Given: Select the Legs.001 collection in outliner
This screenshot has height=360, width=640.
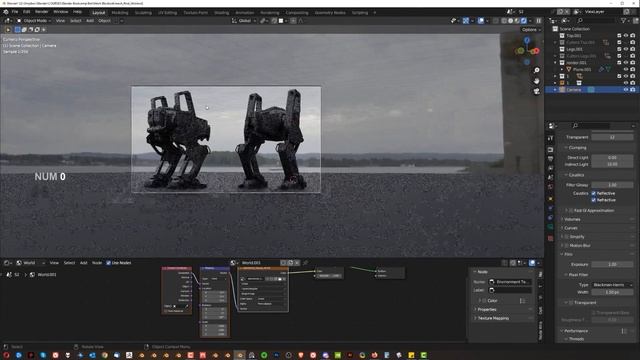Looking at the screenshot, I should coord(574,49).
